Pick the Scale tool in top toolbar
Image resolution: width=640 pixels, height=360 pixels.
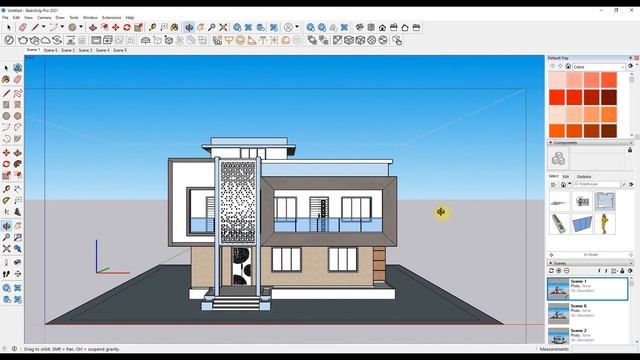click(x=138, y=27)
